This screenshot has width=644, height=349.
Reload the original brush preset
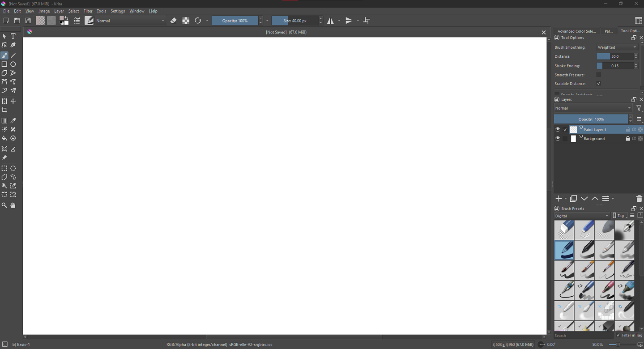198,21
